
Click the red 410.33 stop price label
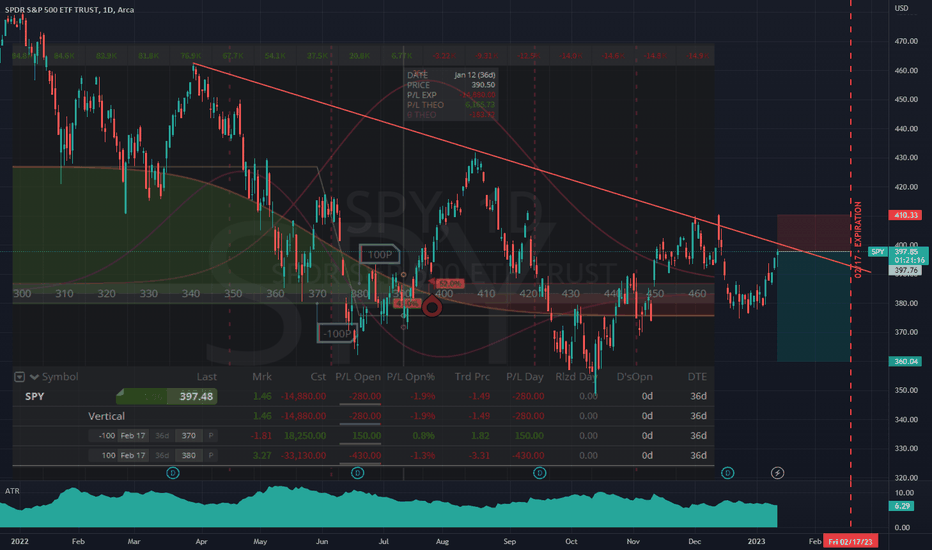pos(905,215)
